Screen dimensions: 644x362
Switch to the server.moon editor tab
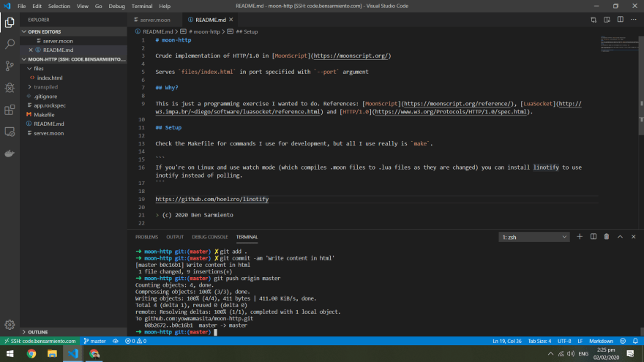(x=155, y=20)
